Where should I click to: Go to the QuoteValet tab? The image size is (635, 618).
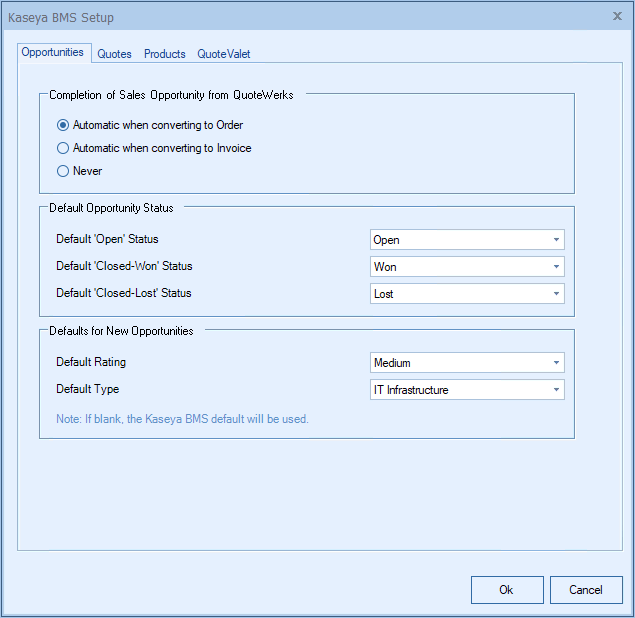(223, 54)
